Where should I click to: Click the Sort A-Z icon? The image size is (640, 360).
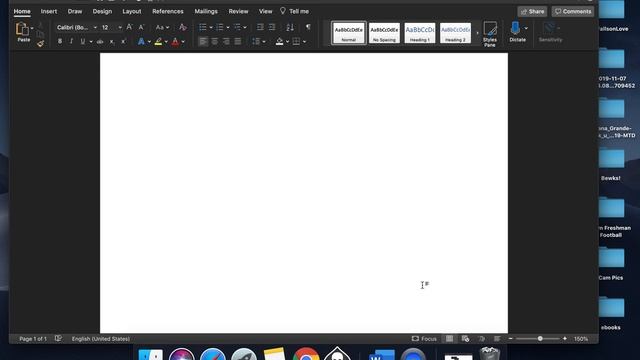[x=290, y=27]
